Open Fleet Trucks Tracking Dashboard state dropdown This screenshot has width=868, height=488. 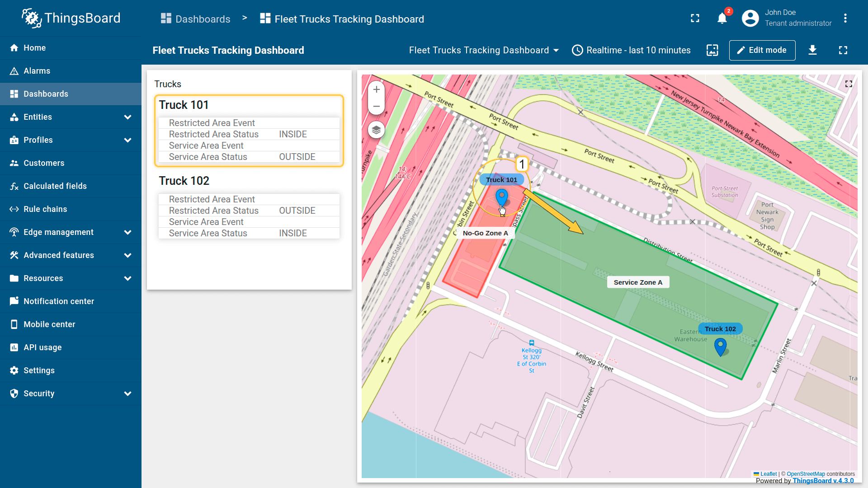tap(484, 50)
